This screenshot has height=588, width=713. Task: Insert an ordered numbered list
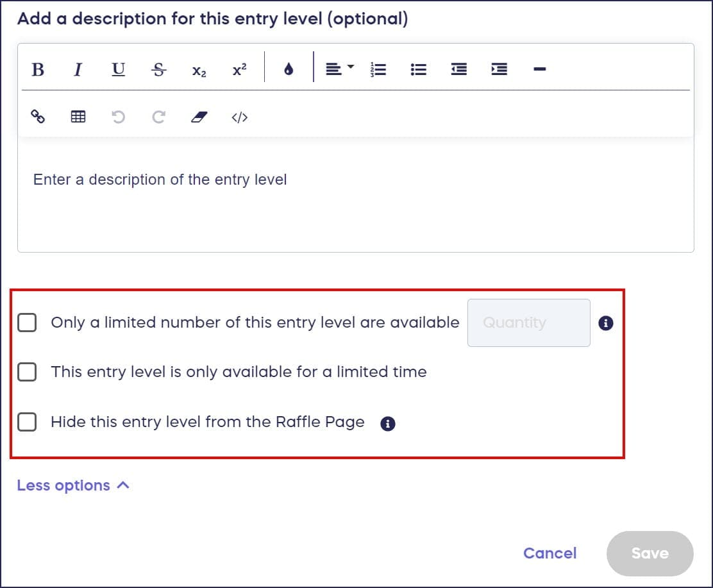click(378, 69)
